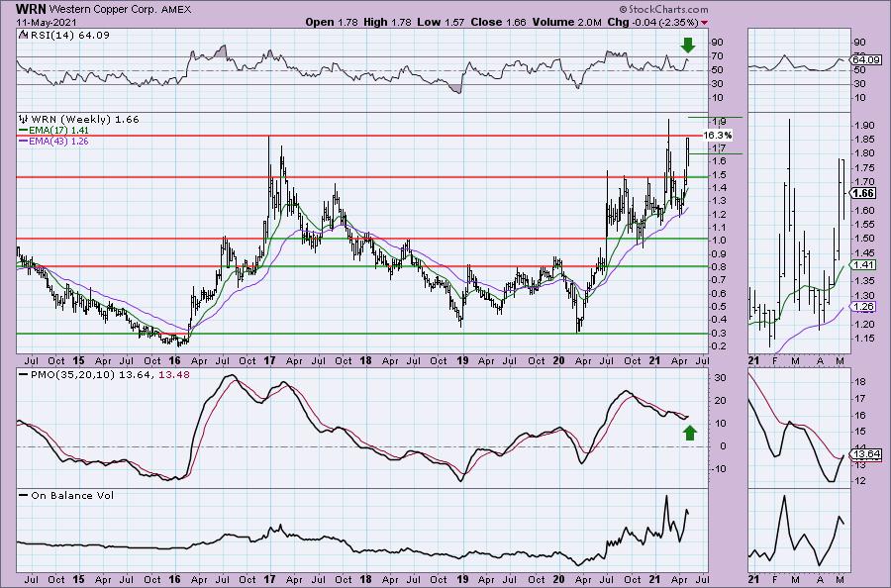Click the 'Chg -0.04 (-2.35%)' value
The image size is (891, 588).
pos(652,22)
